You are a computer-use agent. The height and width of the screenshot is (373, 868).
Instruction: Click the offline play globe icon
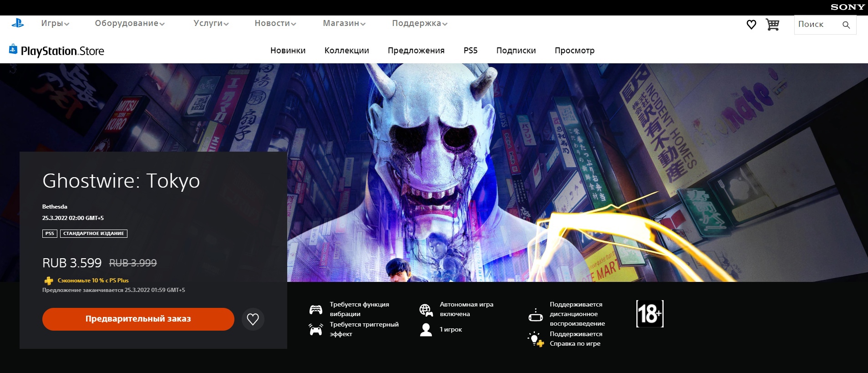(426, 310)
